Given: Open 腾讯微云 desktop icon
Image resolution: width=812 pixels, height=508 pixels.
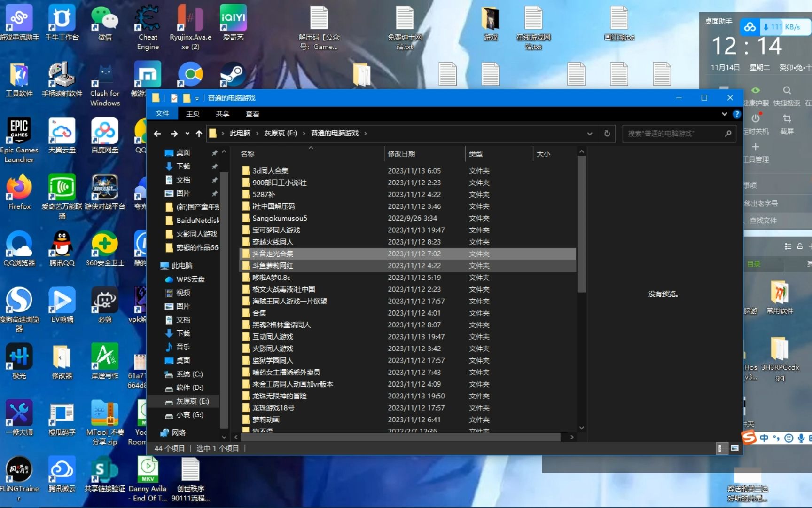Looking at the screenshot, I should [x=62, y=474].
